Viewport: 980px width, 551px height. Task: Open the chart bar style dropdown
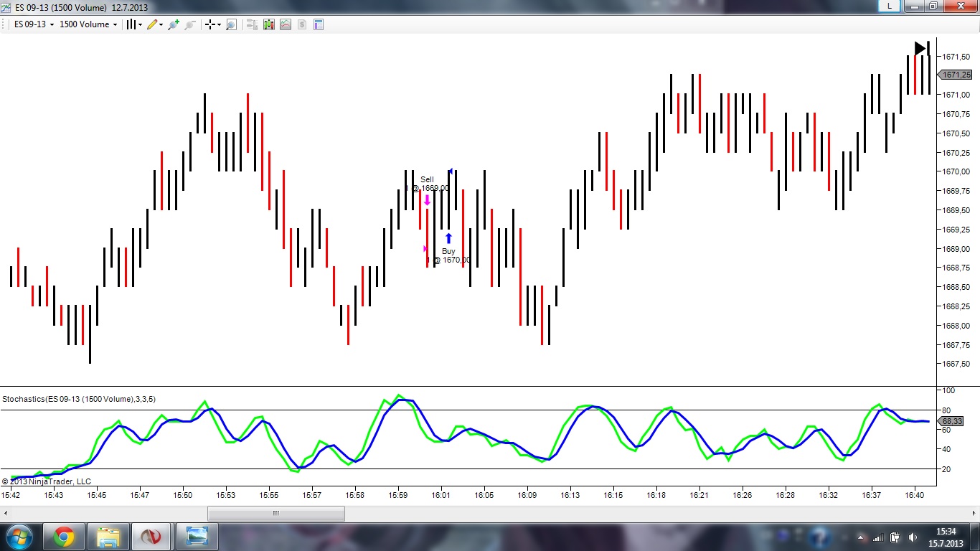pyautogui.click(x=134, y=24)
